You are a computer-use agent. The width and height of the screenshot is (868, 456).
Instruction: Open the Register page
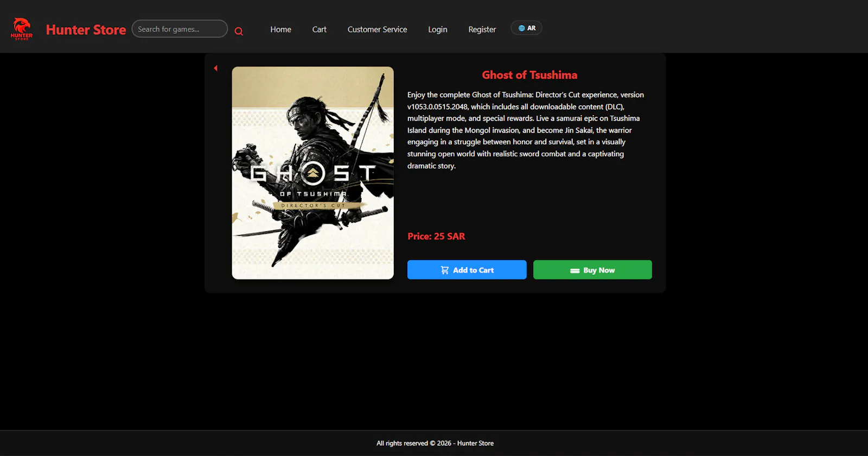coord(482,29)
